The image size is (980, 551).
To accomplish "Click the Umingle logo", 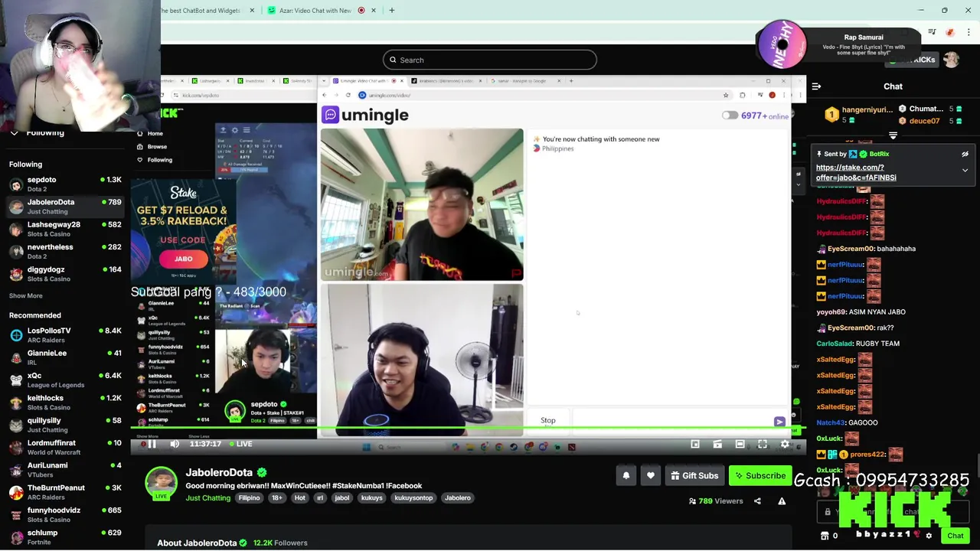I will click(x=365, y=115).
